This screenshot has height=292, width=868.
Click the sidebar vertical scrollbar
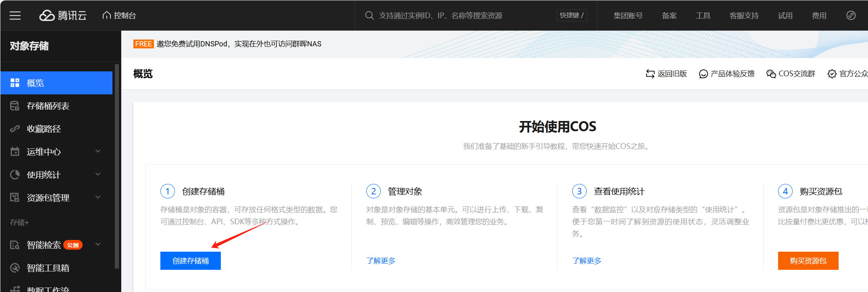pos(117,166)
